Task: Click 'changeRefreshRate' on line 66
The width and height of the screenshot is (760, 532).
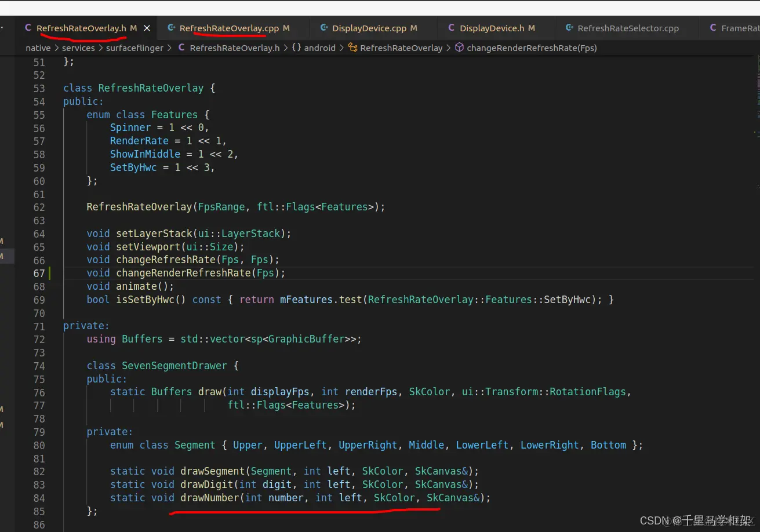Action: (x=166, y=260)
